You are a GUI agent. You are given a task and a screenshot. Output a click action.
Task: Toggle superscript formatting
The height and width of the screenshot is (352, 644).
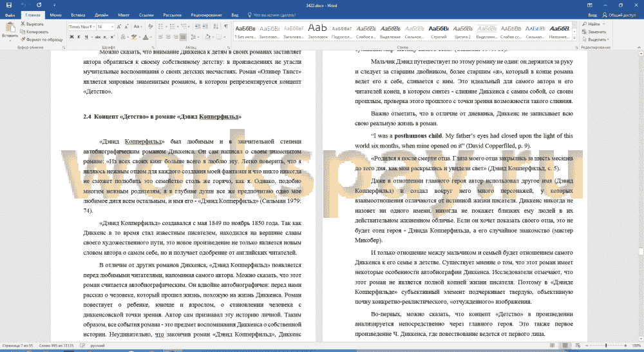point(112,37)
